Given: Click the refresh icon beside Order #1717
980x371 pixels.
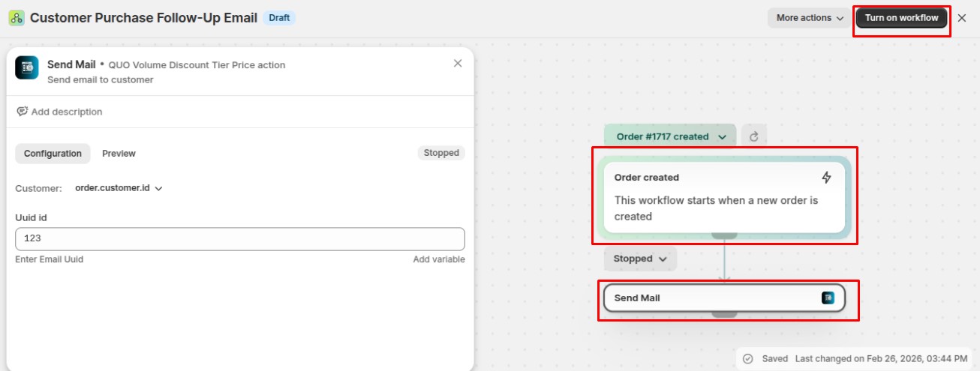Looking at the screenshot, I should tap(754, 136).
